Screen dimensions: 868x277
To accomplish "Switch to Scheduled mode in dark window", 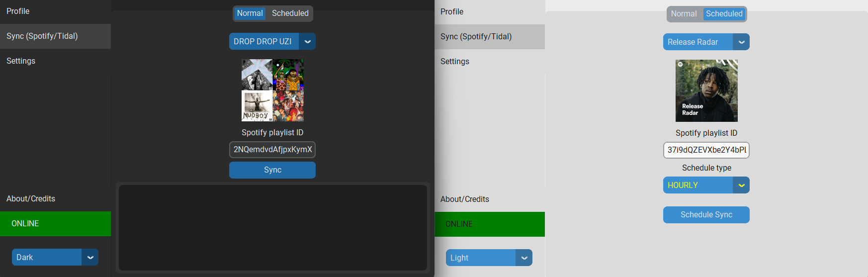I will pyautogui.click(x=290, y=13).
